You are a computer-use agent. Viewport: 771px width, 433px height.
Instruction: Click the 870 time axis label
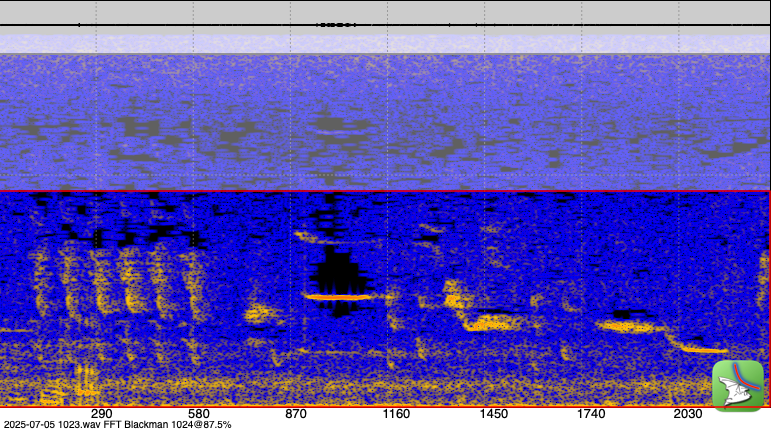point(296,414)
